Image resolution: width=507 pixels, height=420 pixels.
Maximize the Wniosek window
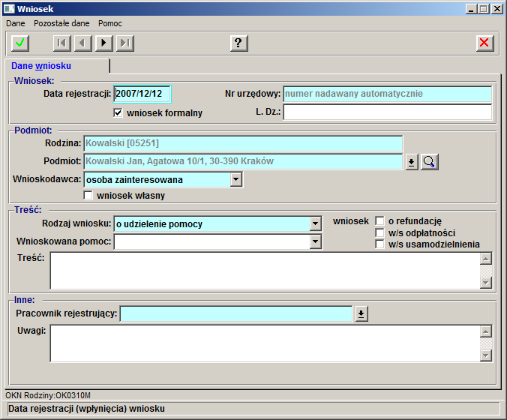coord(484,9)
